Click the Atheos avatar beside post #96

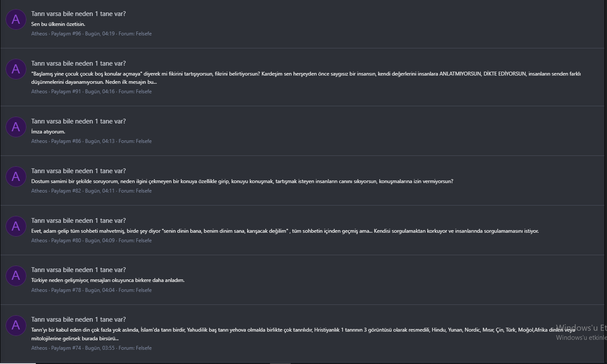[16, 19]
